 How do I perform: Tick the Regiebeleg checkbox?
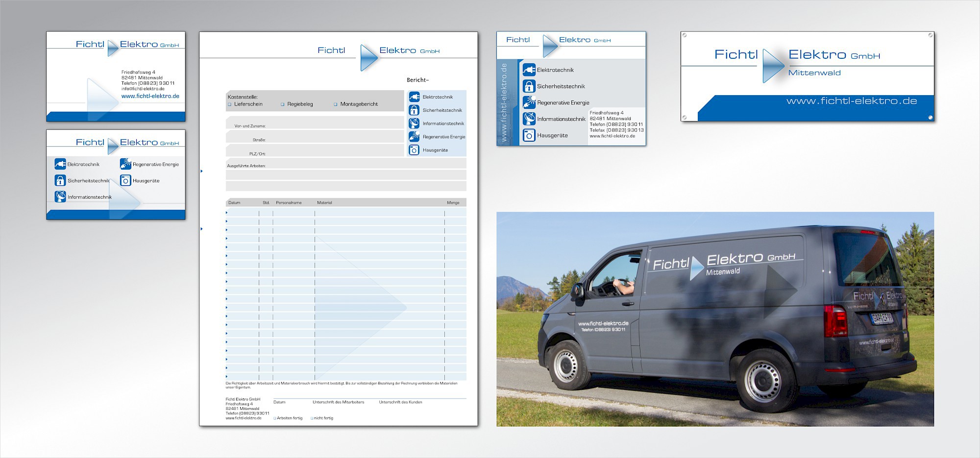point(282,104)
